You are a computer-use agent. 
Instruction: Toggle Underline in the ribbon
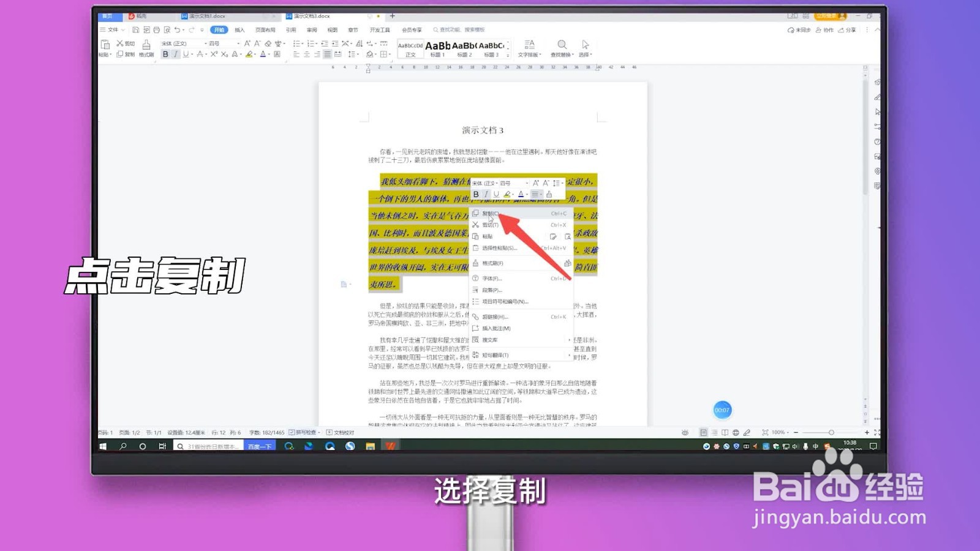(x=186, y=54)
